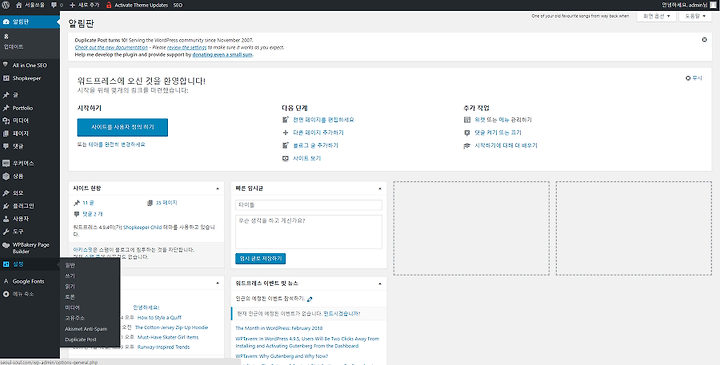
Task: Select 토론 in the settings submenu
Action: (x=70, y=297)
